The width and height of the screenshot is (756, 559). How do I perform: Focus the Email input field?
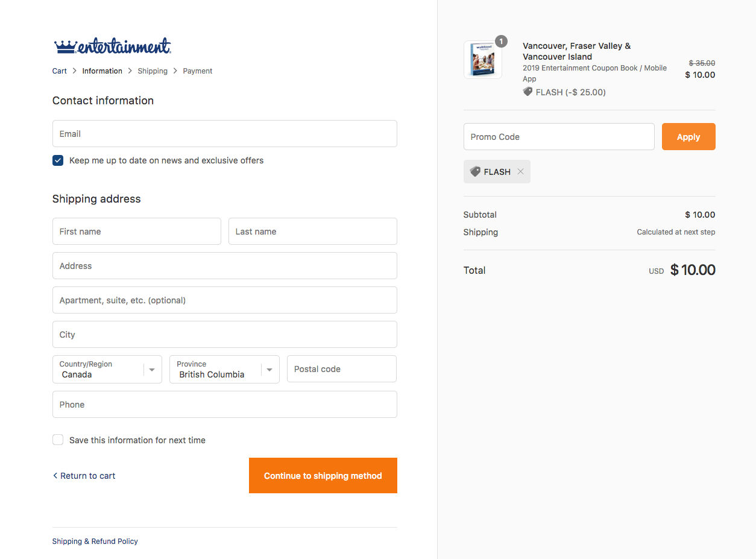coord(224,134)
